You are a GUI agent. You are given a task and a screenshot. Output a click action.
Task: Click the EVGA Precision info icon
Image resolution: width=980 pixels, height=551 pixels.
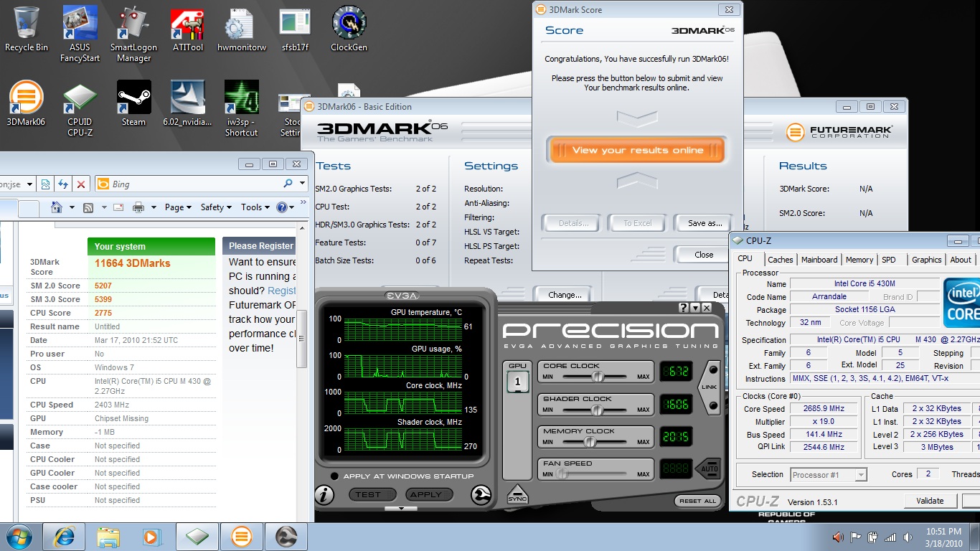point(324,494)
